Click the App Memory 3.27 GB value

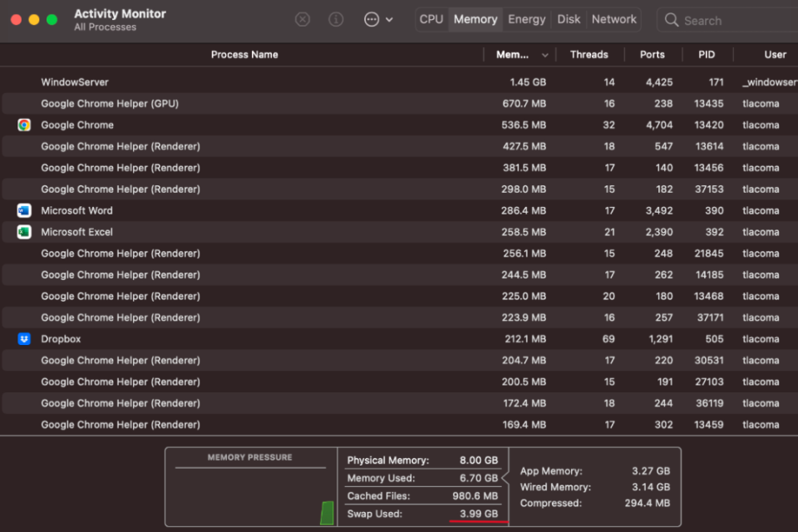[x=651, y=471]
